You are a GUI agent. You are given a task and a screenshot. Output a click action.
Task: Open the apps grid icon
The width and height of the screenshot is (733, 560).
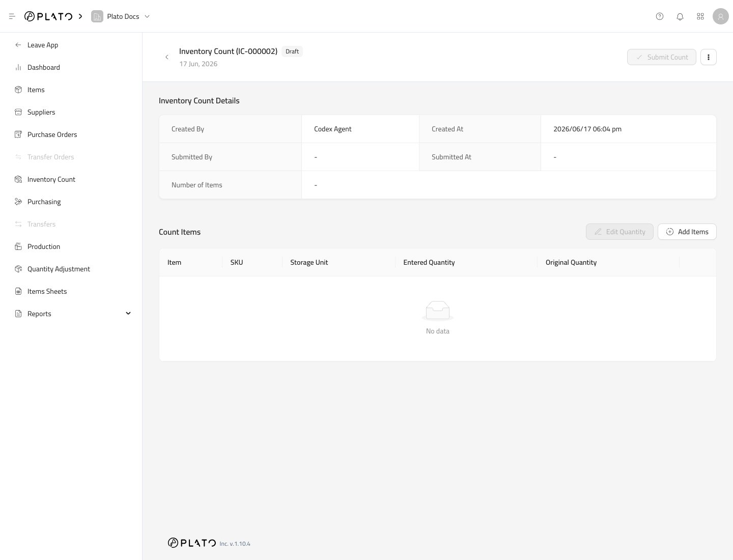(x=700, y=16)
